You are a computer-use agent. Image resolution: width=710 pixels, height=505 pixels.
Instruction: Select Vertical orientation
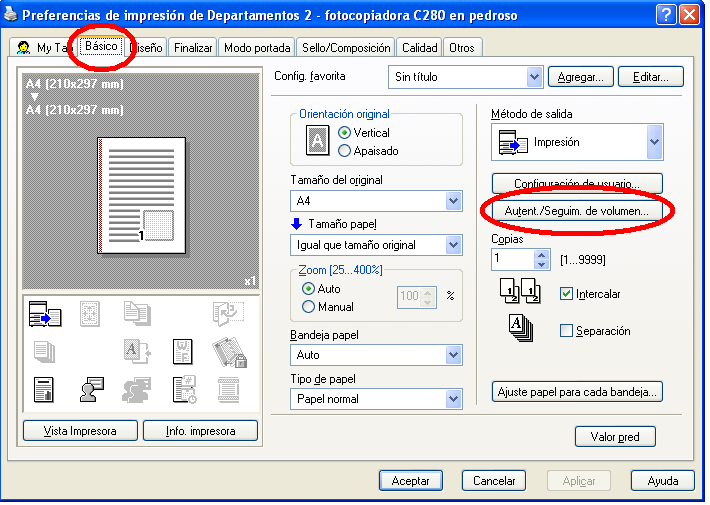coord(364,133)
